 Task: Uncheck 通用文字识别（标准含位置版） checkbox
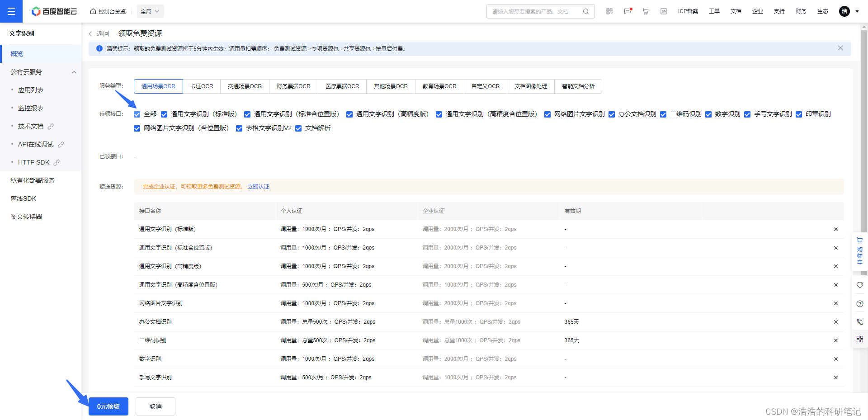pyautogui.click(x=247, y=114)
